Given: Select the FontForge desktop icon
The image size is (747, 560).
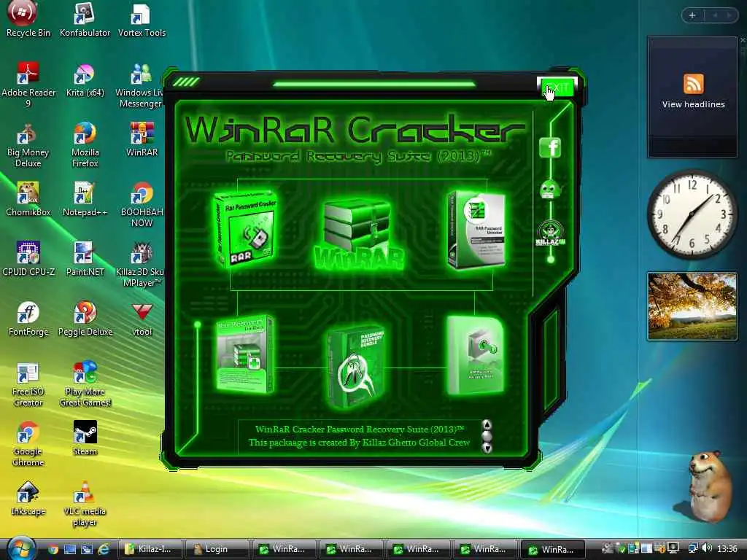Looking at the screenshot, I should tap(28, 319).
